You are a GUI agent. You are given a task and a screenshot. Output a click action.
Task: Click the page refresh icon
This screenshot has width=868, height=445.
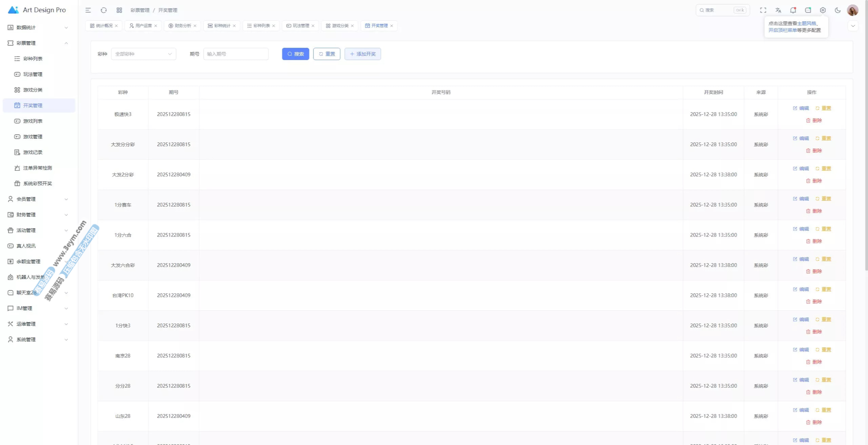(104, 10)
